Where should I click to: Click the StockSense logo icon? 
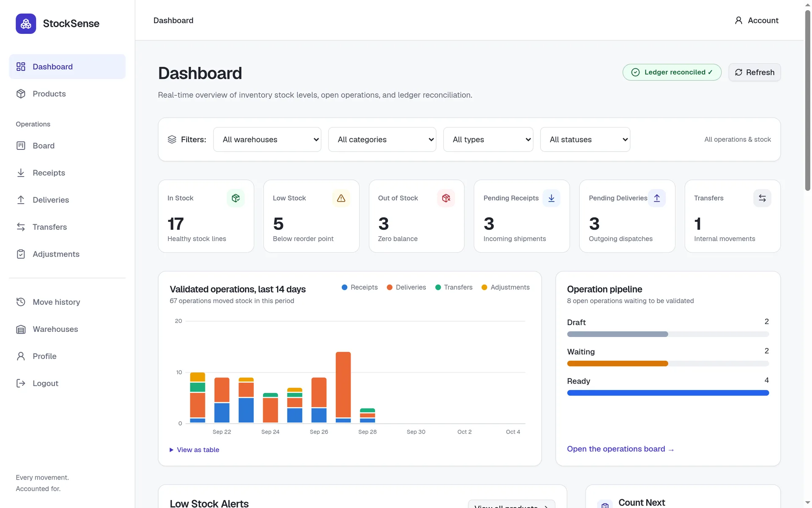pos(26,24)
